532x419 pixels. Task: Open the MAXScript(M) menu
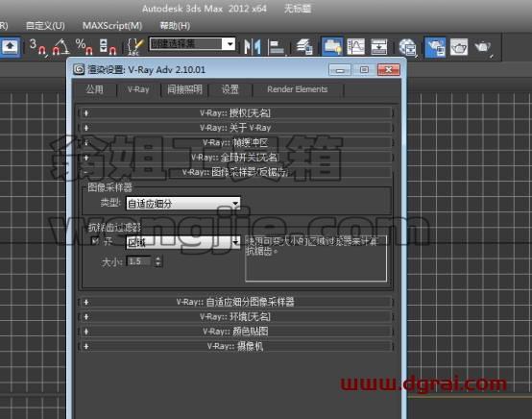(x=112, y=26)
